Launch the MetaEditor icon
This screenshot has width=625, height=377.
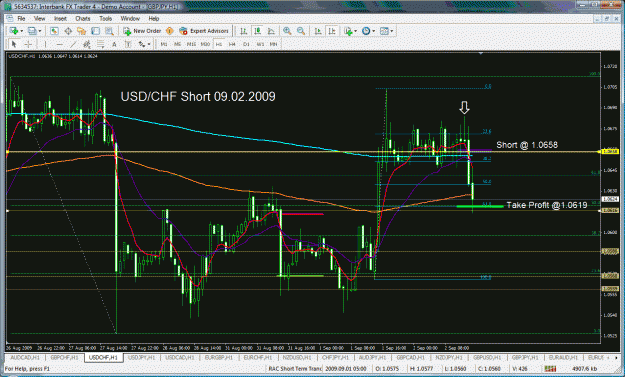(x=170, y=31)
